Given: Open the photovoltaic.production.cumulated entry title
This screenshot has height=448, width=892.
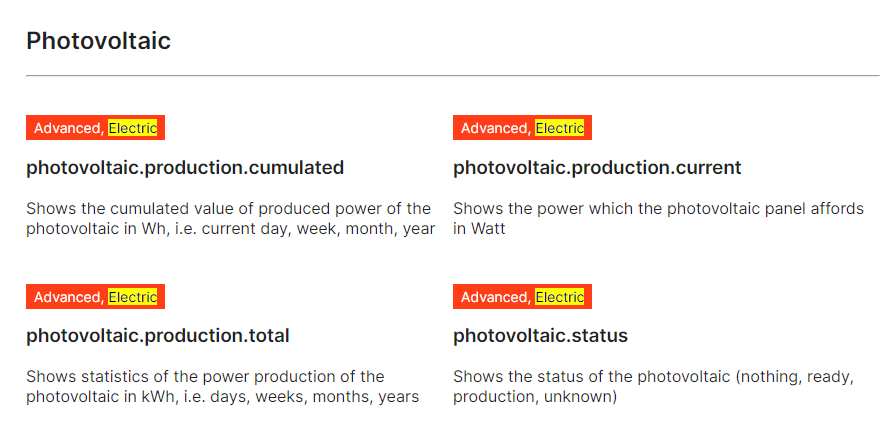Looking at the screenshot, I should click(185, 168).
